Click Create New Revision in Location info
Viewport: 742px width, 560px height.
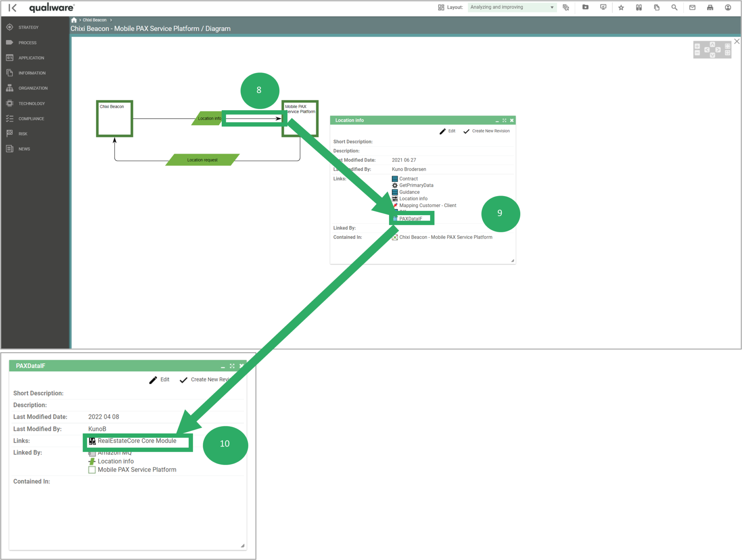(487, 131)
